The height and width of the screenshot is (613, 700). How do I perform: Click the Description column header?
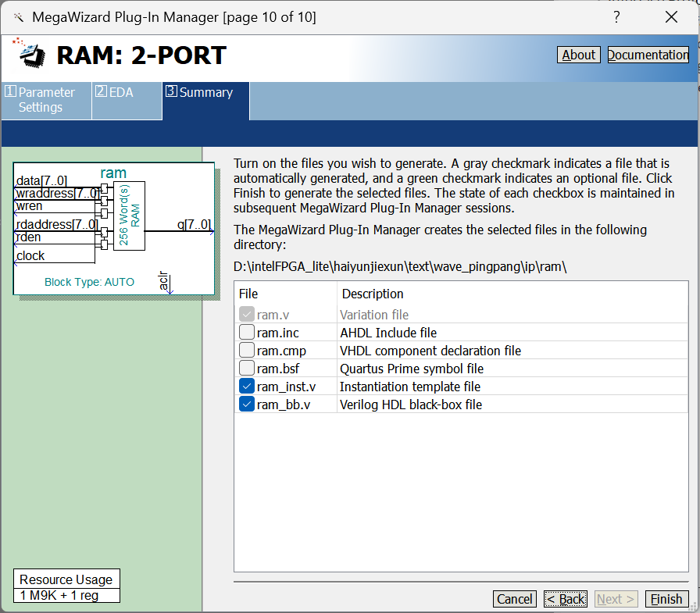pyautogui.click(x=373, y=294)
